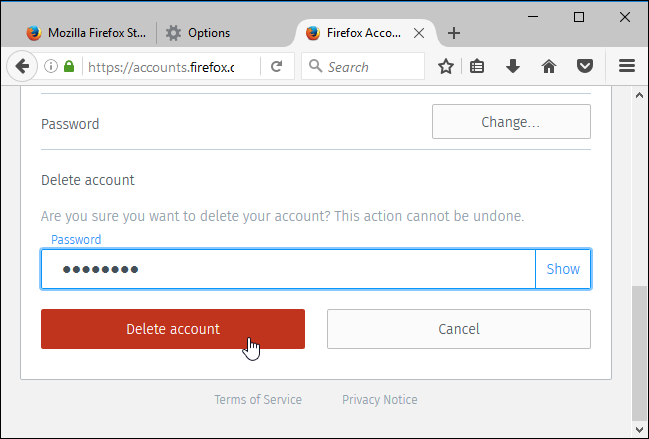Viewport: 649px width, 439px height.
Task: Open a new tab with plus button
Action: (454, 33)
